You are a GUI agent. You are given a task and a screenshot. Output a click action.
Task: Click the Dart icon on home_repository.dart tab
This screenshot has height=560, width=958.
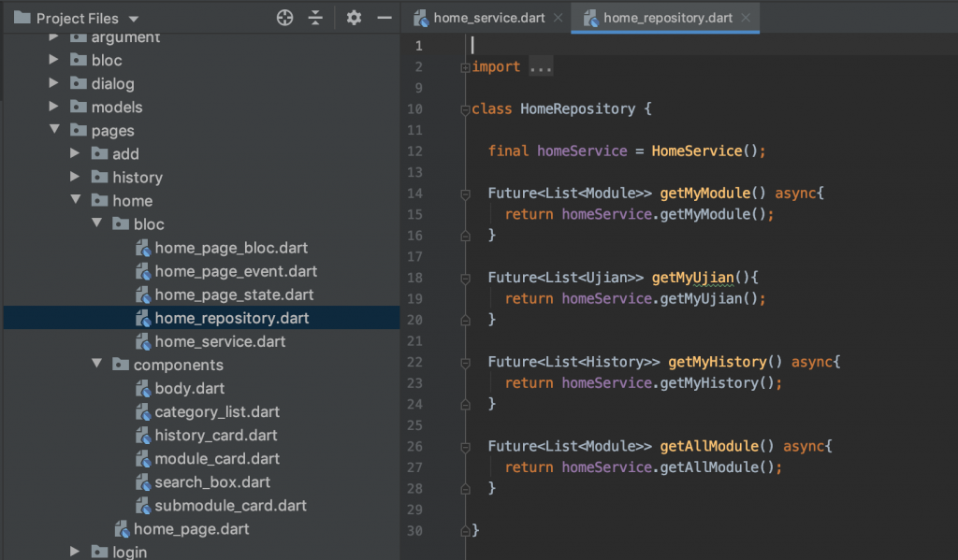pos(590,17)
